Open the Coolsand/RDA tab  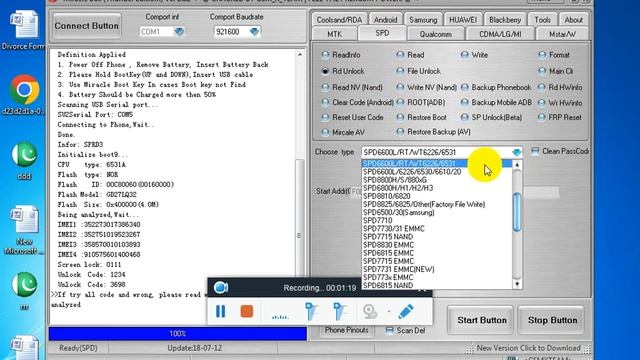pos(339,20)
